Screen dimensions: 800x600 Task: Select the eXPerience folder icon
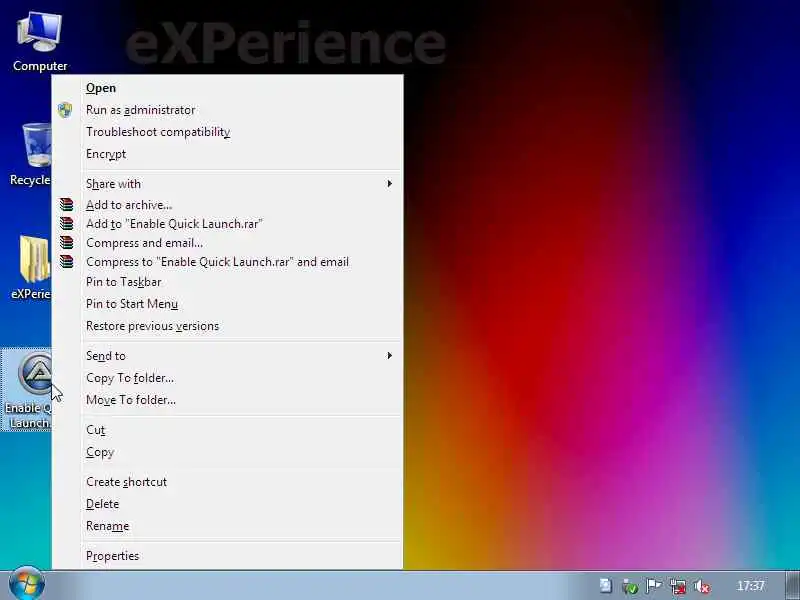(31, 267)
